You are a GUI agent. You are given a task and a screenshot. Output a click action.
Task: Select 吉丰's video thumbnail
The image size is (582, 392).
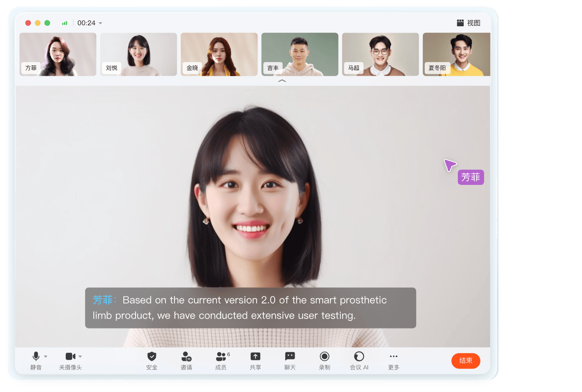tap(300, 54)
